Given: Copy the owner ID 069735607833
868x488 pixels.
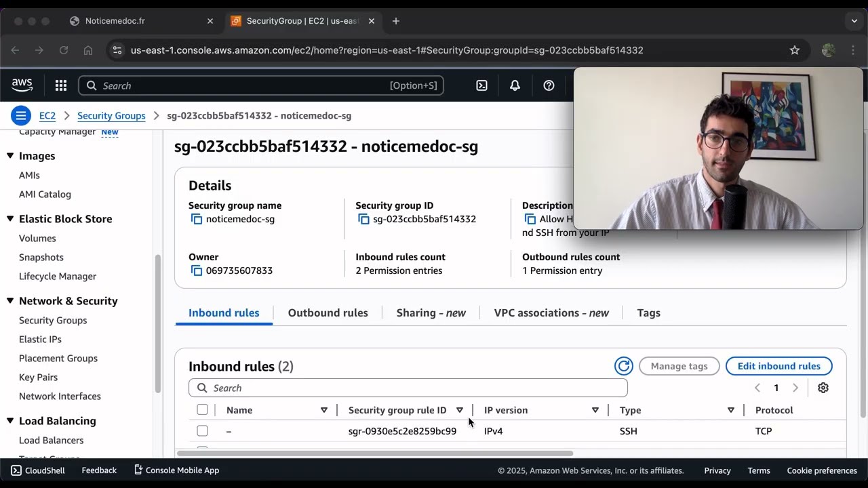Looking at the screenshot, I should coord(197,270).
